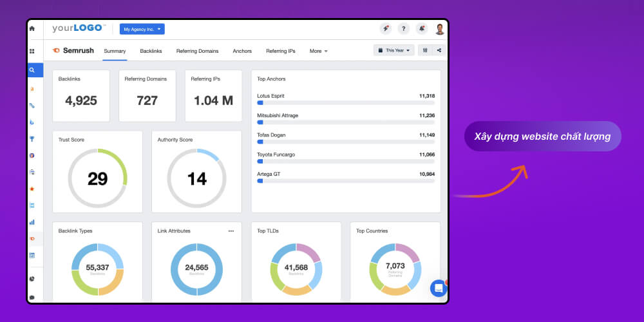Open the blue square report icon above bar chart
644x322 pixels.
pos(32,205)
